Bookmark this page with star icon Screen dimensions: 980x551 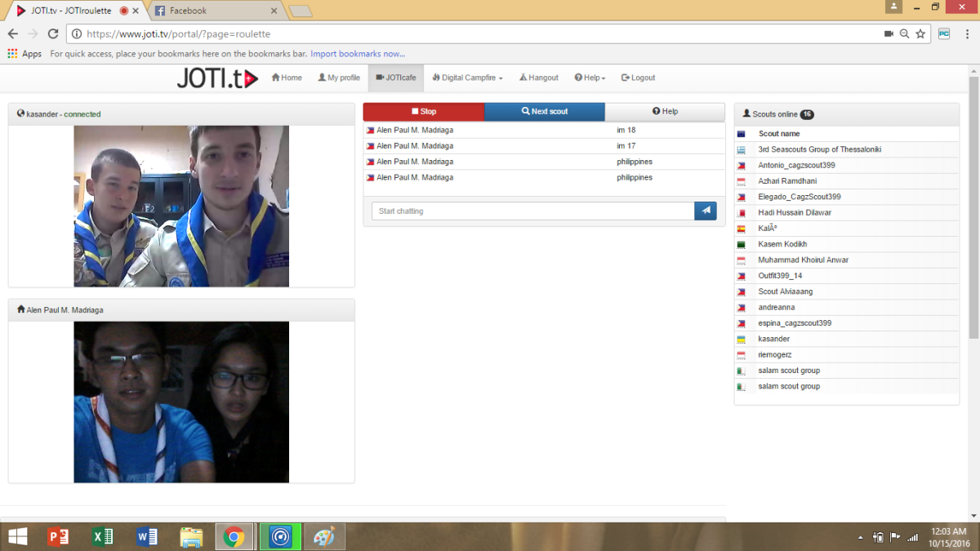tap(920, 34)
